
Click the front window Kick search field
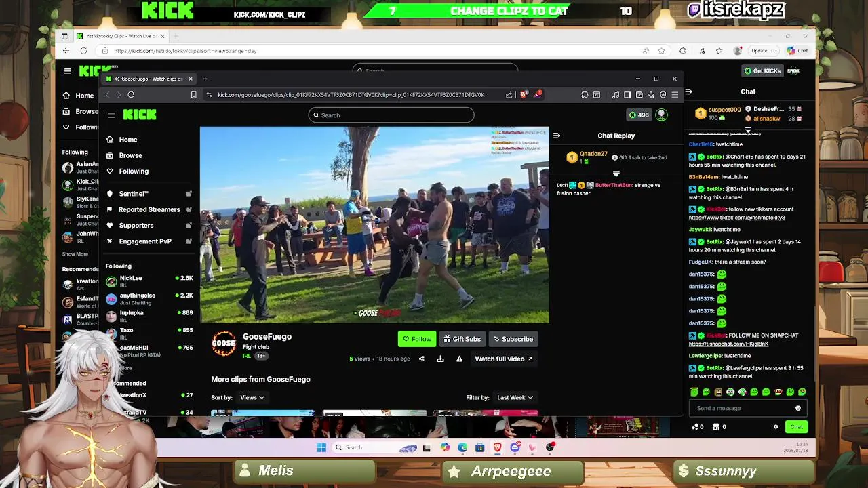391,115
